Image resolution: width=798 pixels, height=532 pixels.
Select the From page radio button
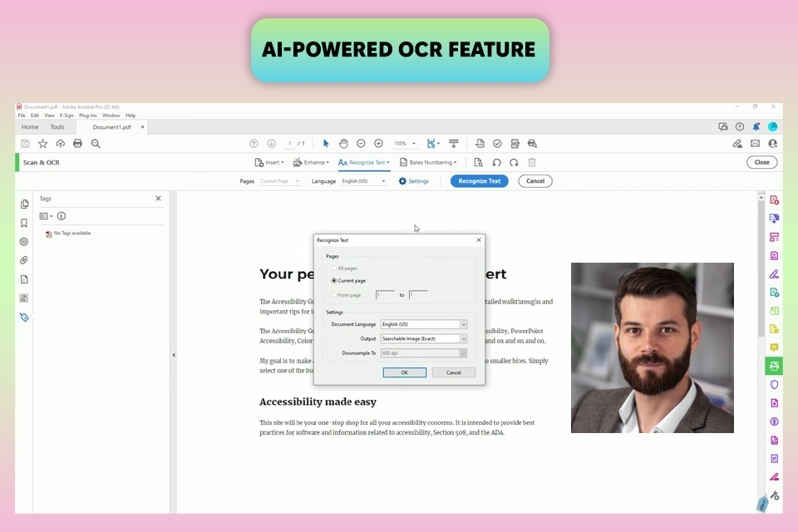[x=334, y=295]
